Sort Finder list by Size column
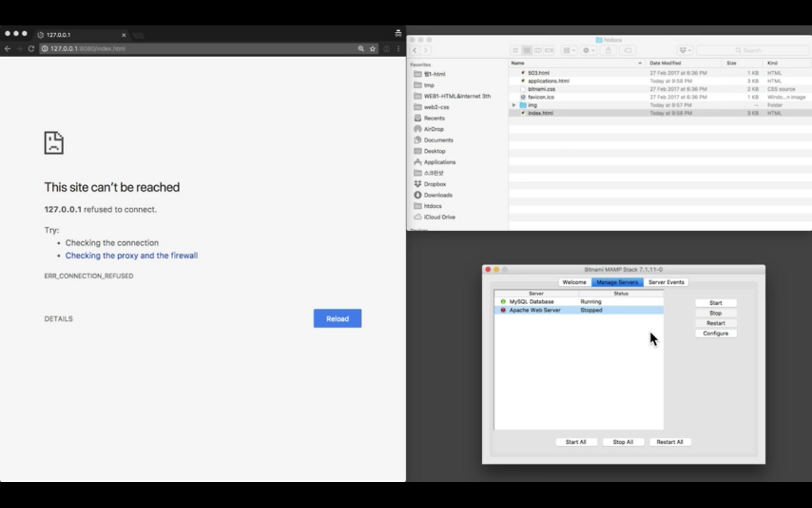The width and height of the screenshot is (812, 508). click(x=742, y=63)
